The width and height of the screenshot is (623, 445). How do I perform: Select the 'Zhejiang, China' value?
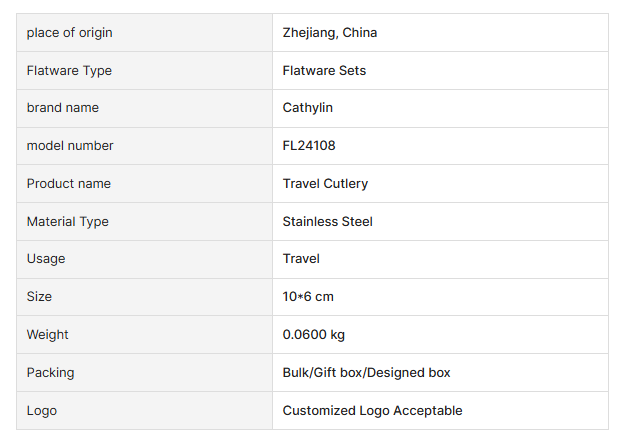(x=330, y=33)
